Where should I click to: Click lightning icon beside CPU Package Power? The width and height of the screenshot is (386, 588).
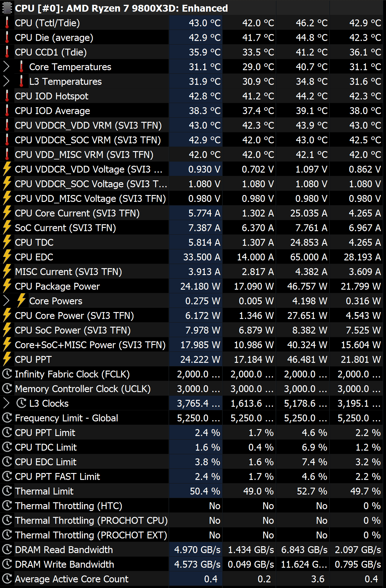click(7, 286)
